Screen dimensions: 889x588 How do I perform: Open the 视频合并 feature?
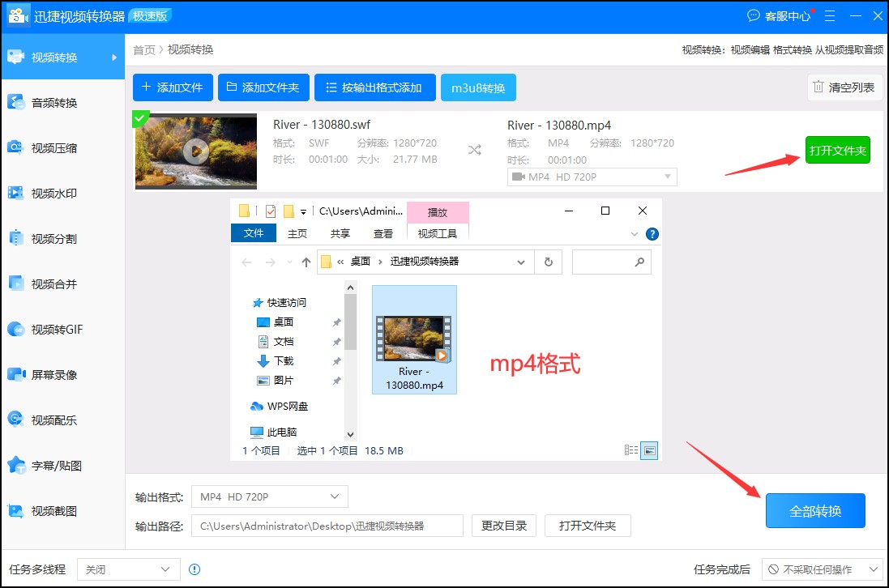click(x=53, y=283)
